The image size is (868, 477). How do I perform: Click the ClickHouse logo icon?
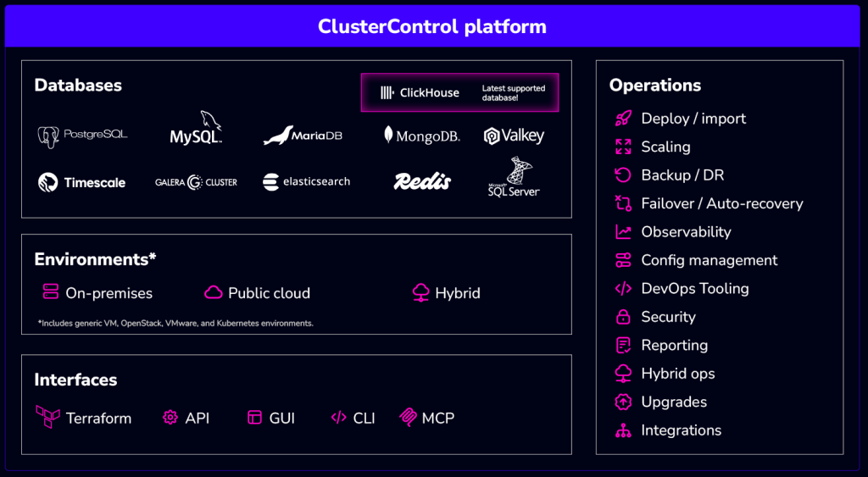387,93
